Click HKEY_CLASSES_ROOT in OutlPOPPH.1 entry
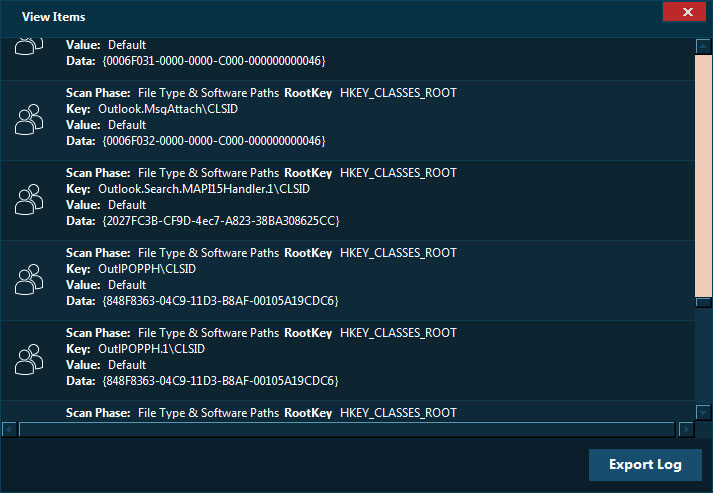 [x=398, y=333]
